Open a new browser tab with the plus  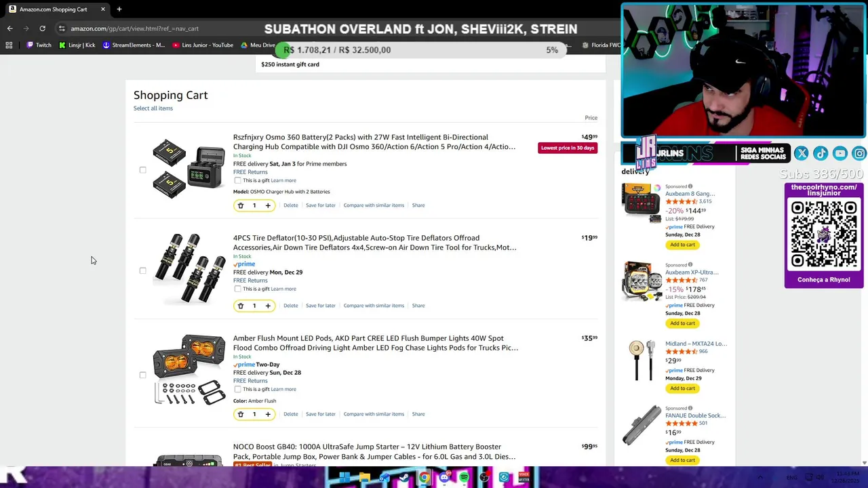point(119,9)
